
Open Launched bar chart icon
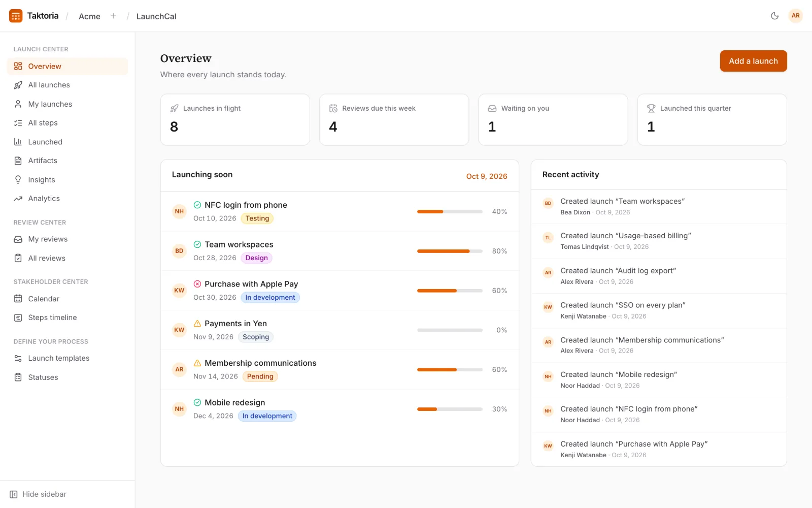tap(18, 142)
